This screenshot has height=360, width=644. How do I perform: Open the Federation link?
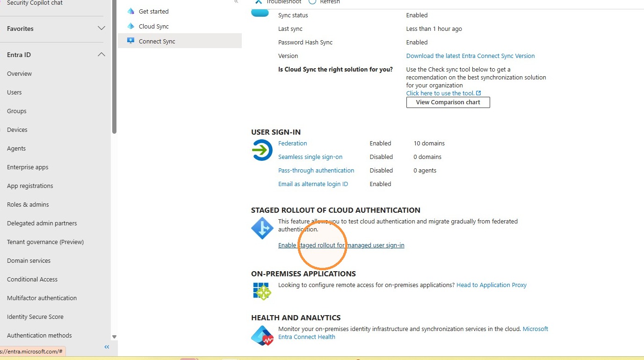[x=293, y=143]
